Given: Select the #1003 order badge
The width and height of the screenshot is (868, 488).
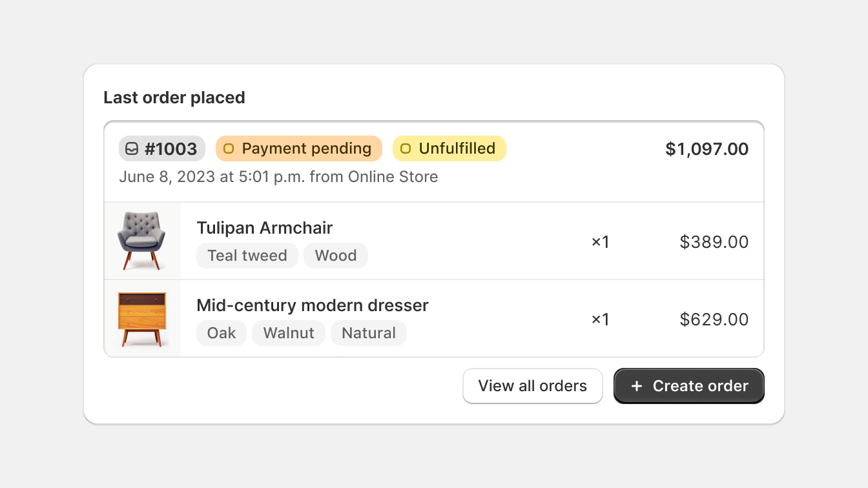Looking at the screenshot, I should pos(162,149).
